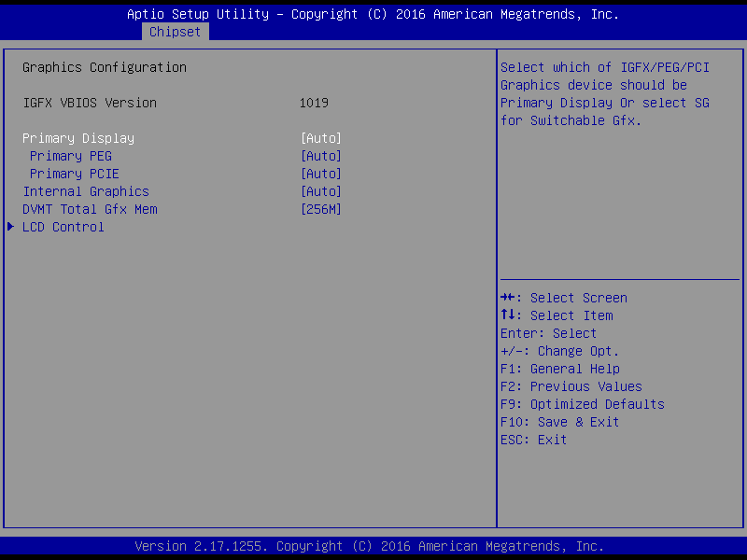Click the LCD Control submenu arrow
This screenshot has height=560, width=747.
[x=11, y=227]
